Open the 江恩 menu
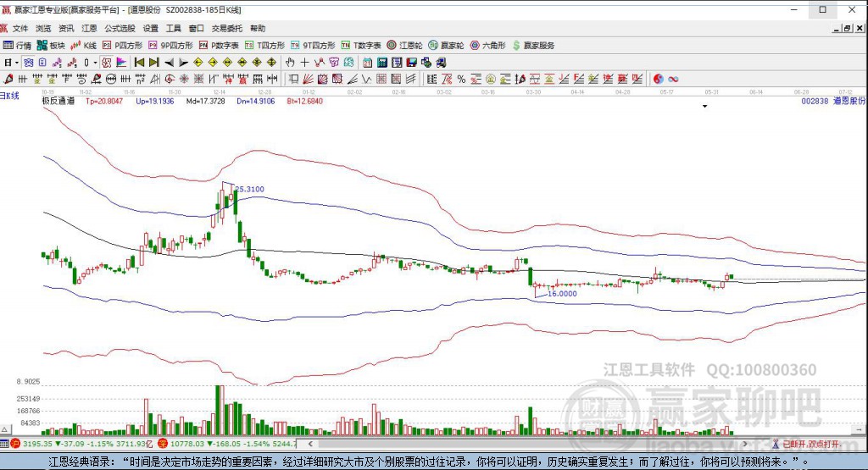Viewport: 868px width, 470px height. (89, 28)
